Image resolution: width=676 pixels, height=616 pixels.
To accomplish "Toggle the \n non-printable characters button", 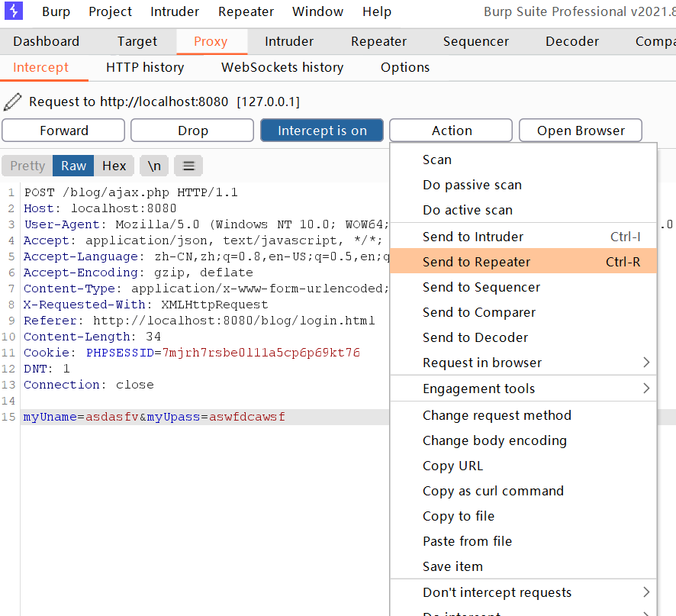I will click(154, 166).
